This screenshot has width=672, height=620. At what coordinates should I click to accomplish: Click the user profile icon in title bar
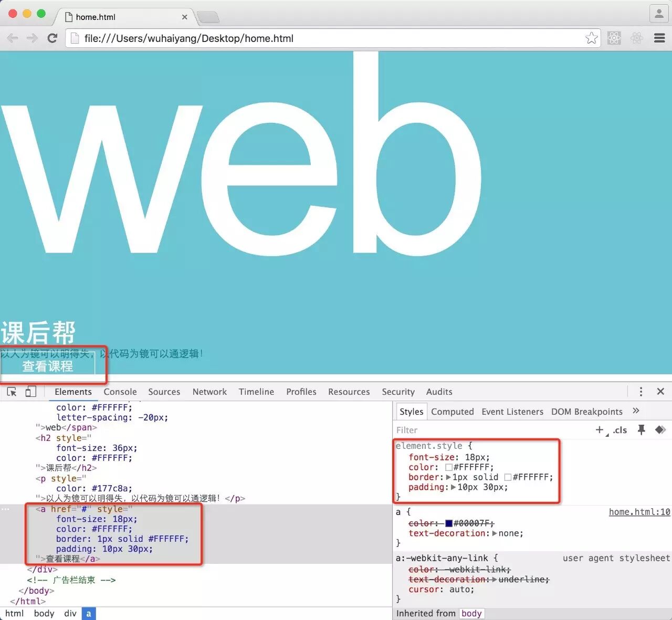659,13
